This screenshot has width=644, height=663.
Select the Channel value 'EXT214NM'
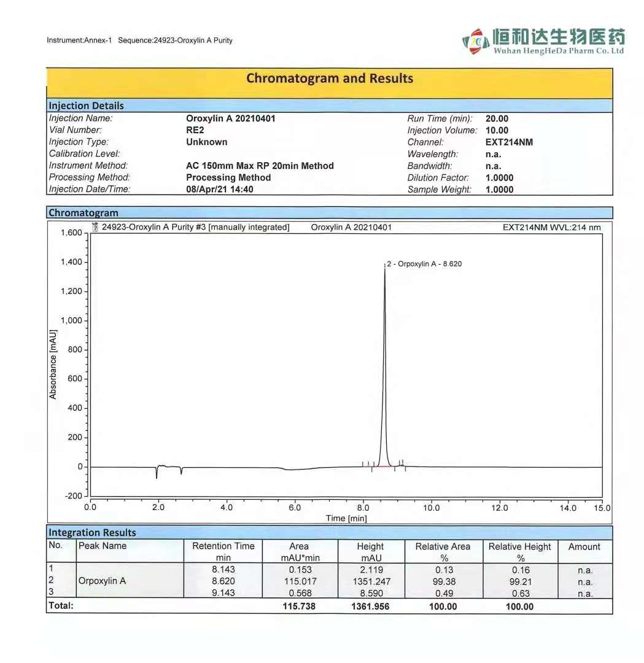509,142
